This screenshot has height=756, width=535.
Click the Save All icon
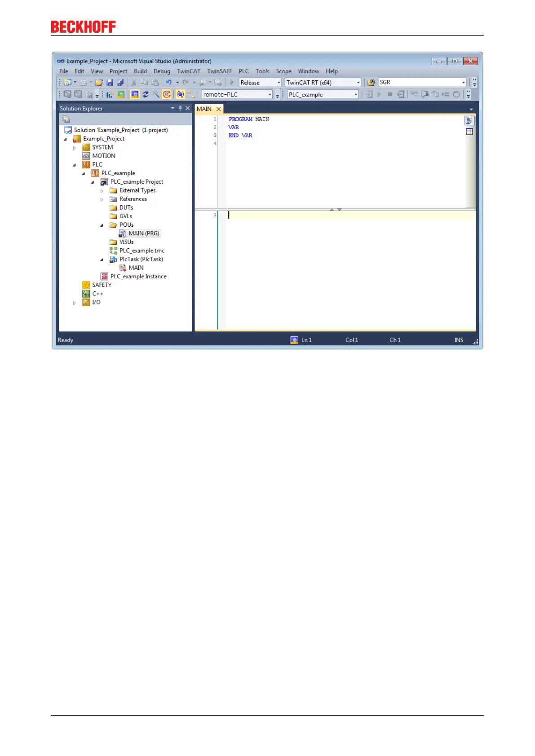(x=120, y=83)
